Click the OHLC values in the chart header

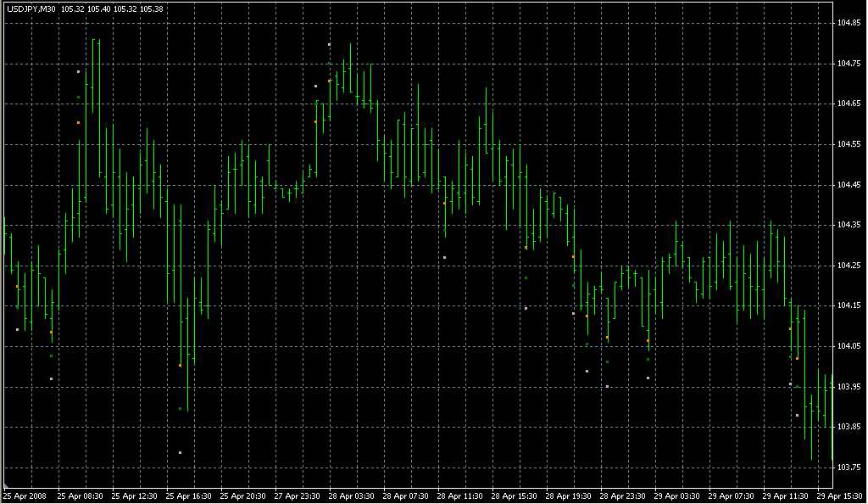(101, 8)
